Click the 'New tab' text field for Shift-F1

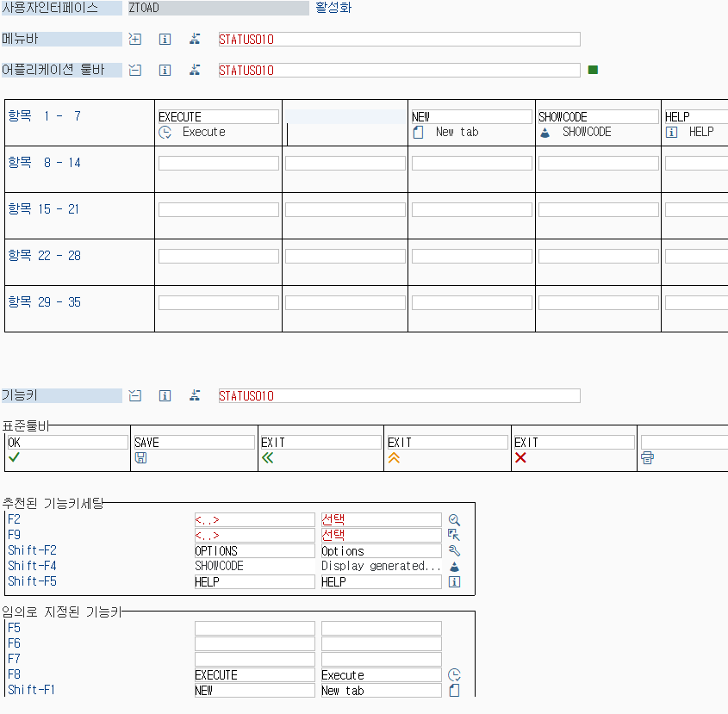(381, 691)
